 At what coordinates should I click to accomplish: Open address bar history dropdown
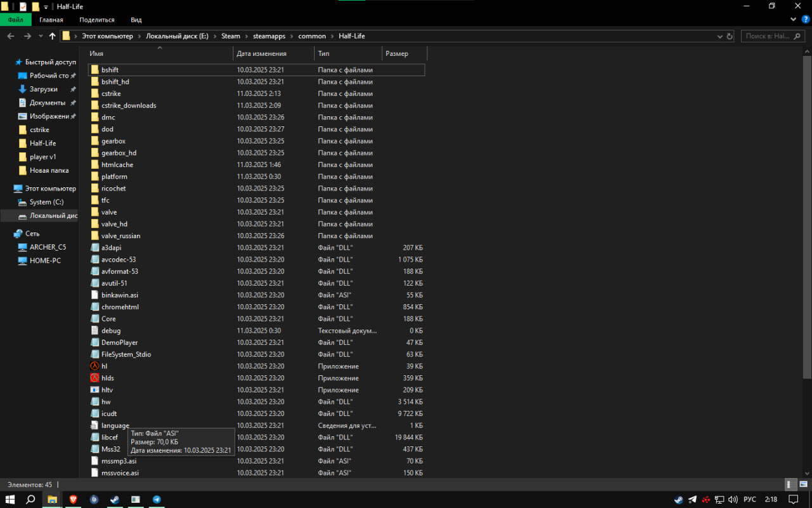pyautogui.click(x=720, y=36)
